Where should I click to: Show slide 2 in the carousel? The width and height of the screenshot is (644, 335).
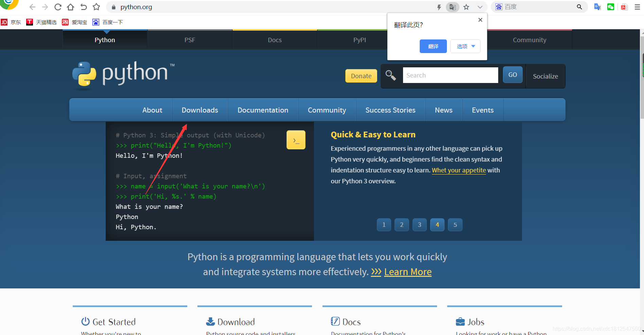coord(402,225)
